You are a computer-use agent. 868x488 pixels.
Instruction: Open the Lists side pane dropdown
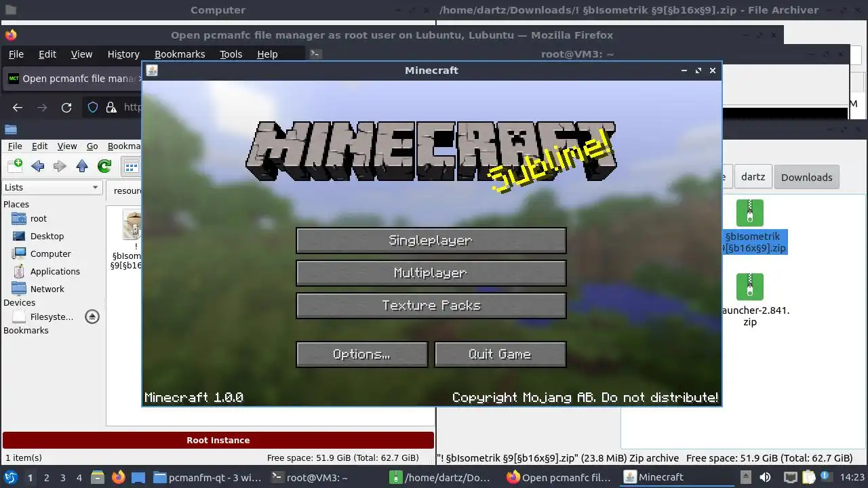(52, 188)
